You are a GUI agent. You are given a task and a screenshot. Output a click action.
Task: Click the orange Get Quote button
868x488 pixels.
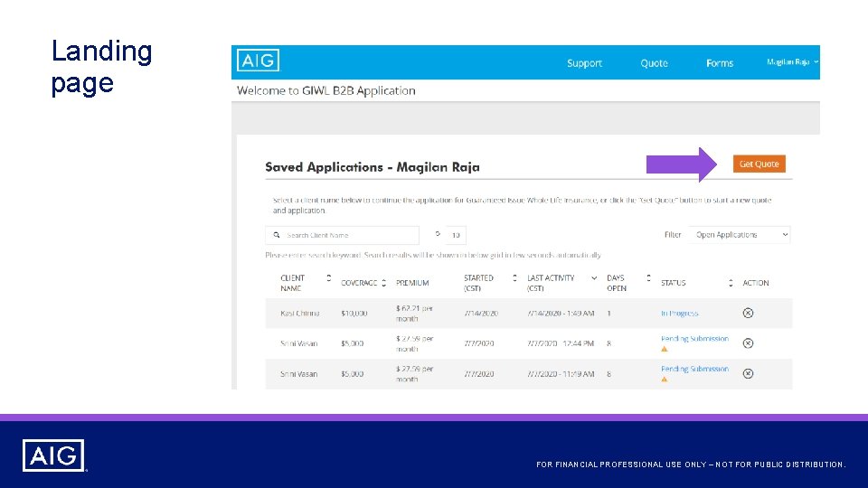point(759,164)
